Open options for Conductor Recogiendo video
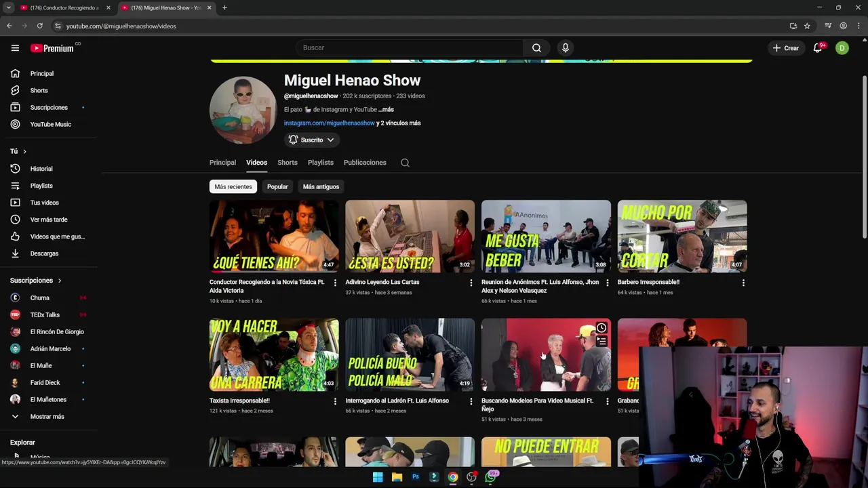Viewport: 868px width, 488px height. (335, 283)
